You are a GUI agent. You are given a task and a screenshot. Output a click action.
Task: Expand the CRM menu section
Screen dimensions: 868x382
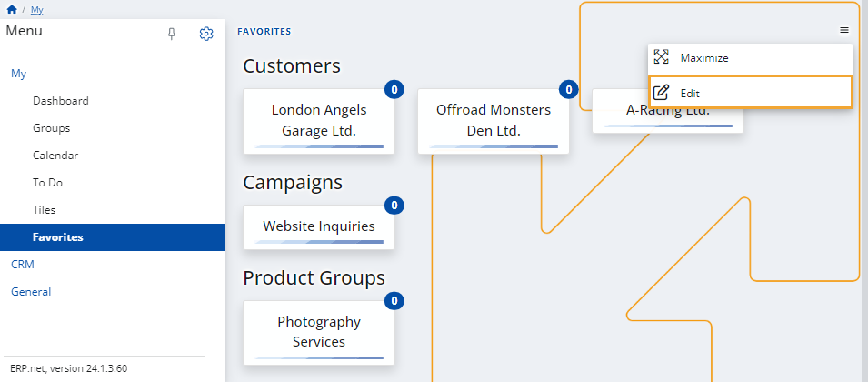click(22, 265)
